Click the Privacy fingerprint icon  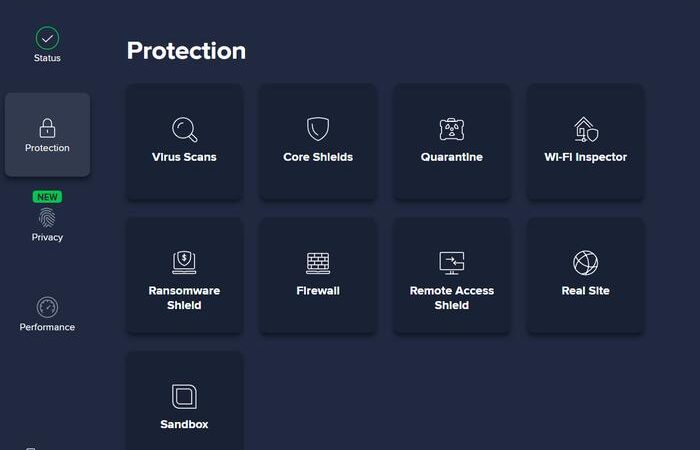(x=47, y=217)
